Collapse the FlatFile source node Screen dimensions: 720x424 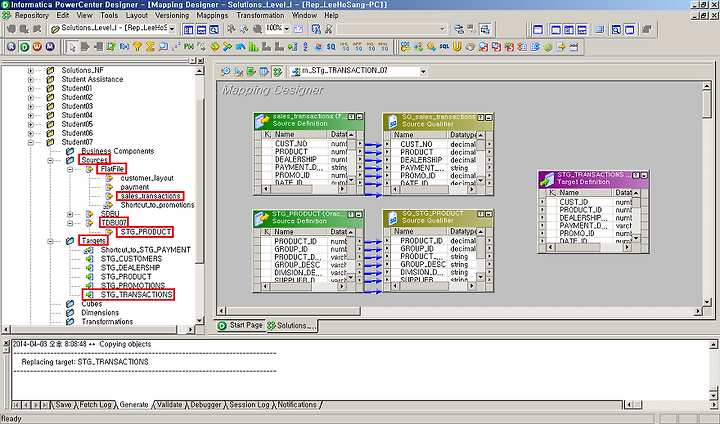coord(70,169)
